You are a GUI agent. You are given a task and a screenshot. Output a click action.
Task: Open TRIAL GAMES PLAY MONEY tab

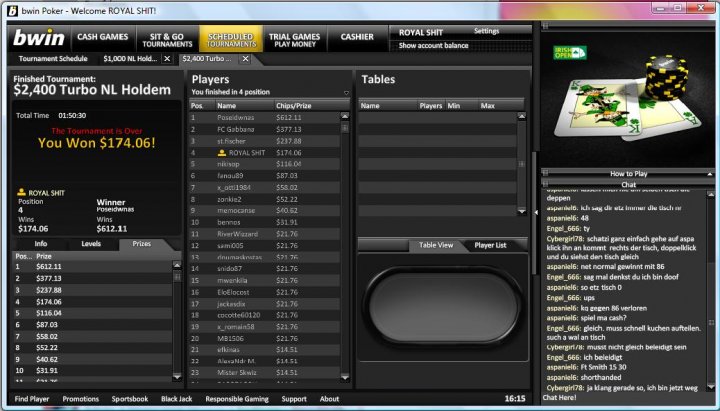(295, 40)
